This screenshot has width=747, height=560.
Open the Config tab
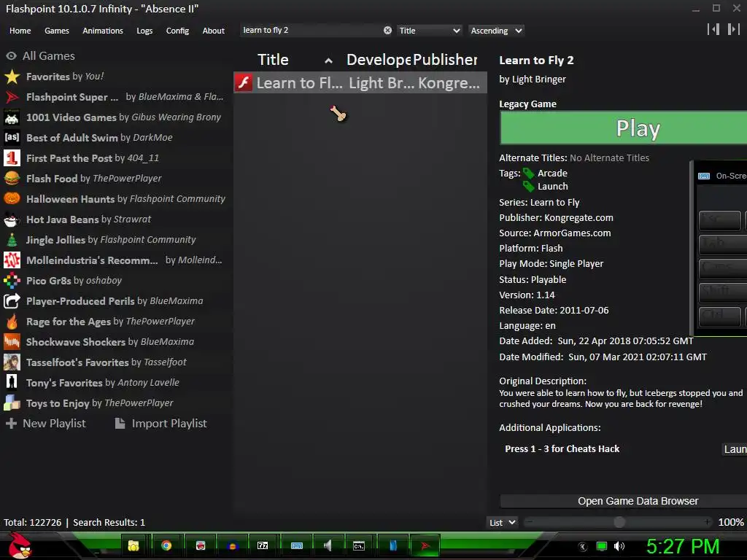(177, 31)
